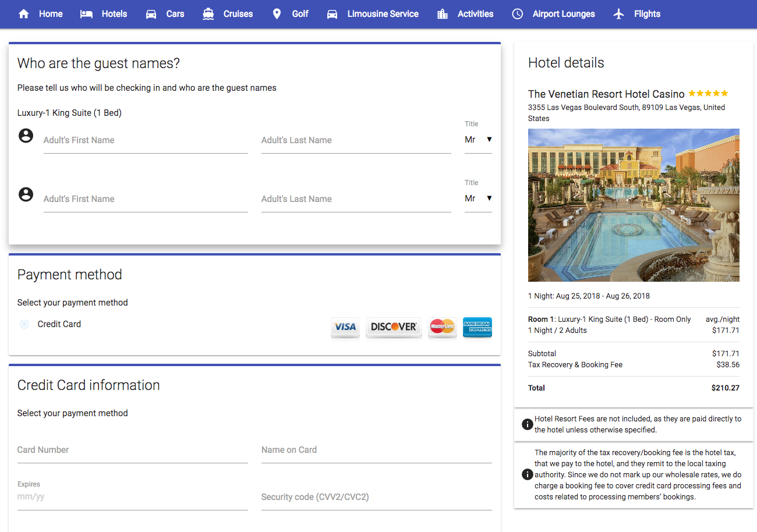This screenshot has width=757, height=532.
Task: Click the Credit Card information heading
Action: coord(89,385)
